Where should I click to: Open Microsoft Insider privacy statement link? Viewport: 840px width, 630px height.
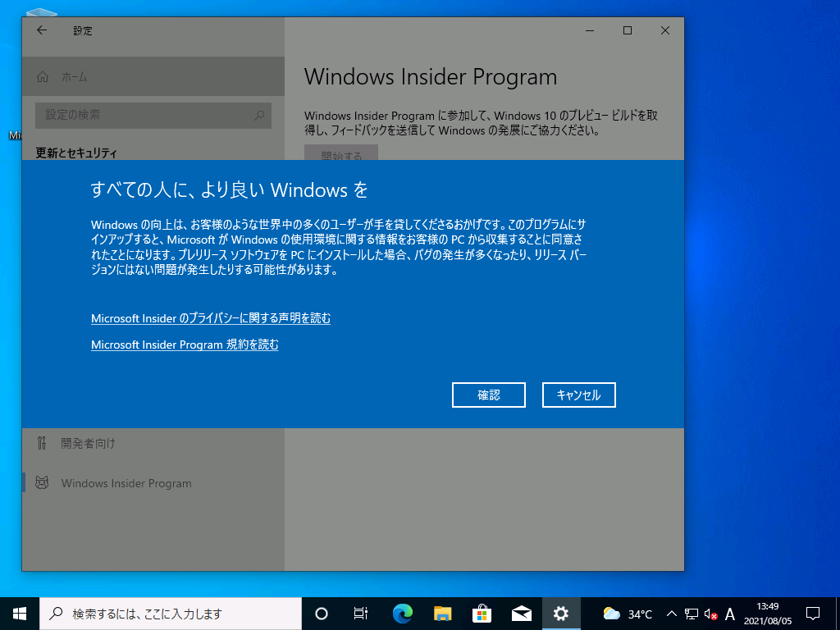pos(211,318)
